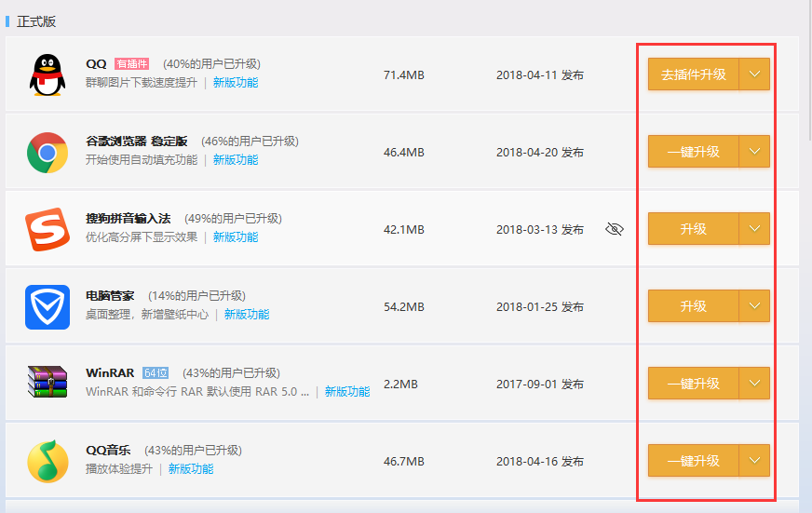Screen dimensions: 812x513
Task: Expand upgrade dropdown arrow for WinRAR
Action: [x=754, y=383]
